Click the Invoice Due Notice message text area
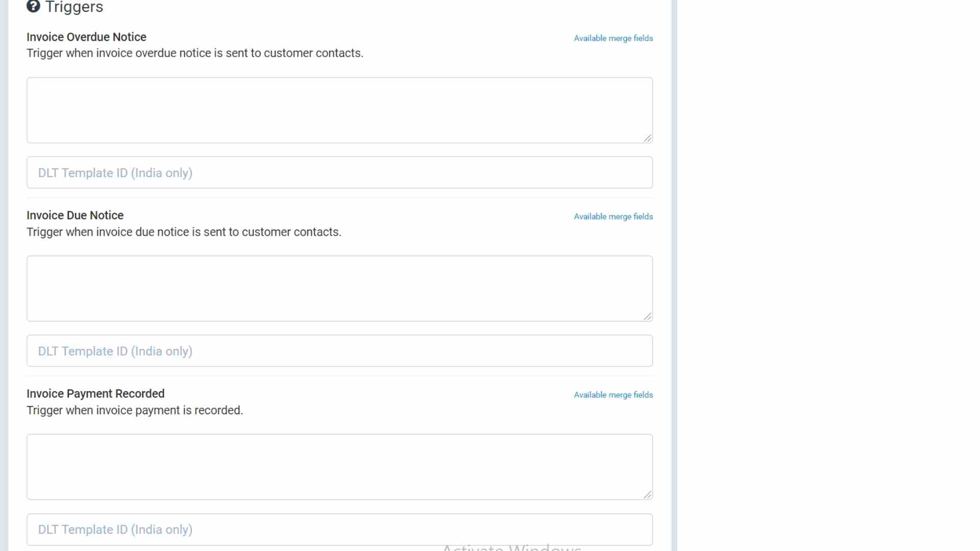 (x=339, y=288)
